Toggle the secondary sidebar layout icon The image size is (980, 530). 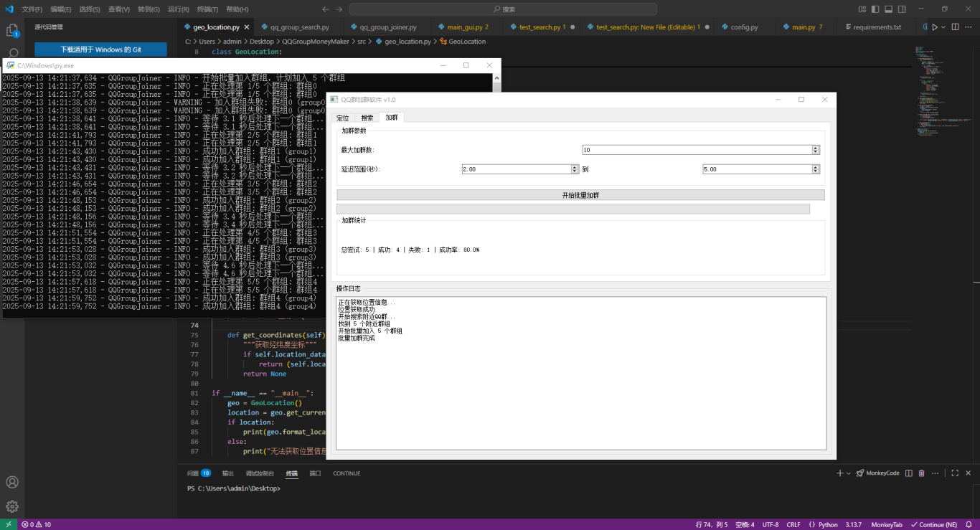pyautogui.click(x=901, y=9)
